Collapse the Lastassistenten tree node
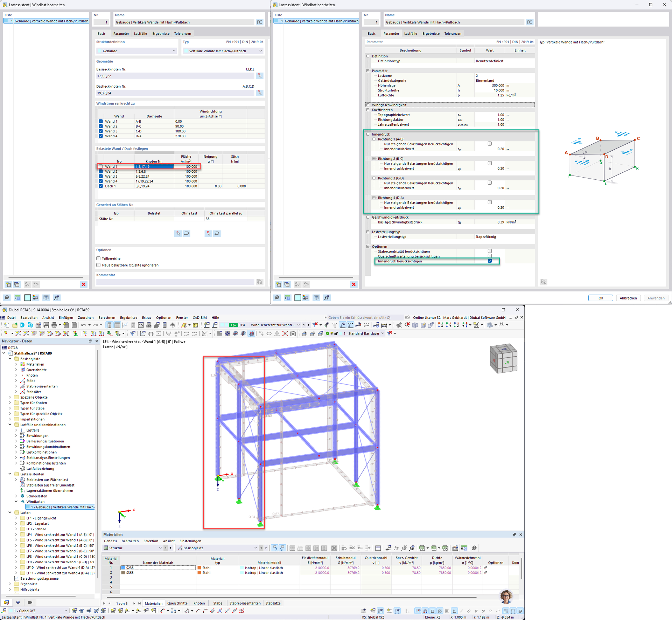The width and height of the screenshot is (672, 620). pos(10,474)
